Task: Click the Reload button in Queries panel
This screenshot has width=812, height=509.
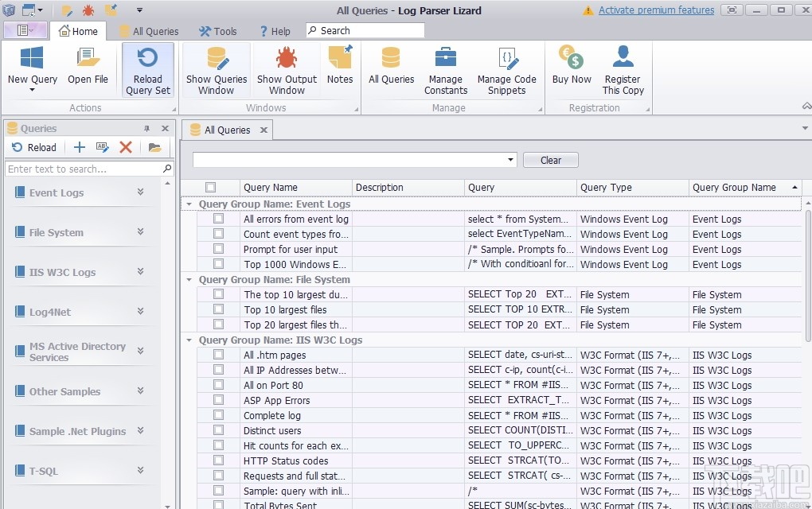Action: tap(34, 147)
